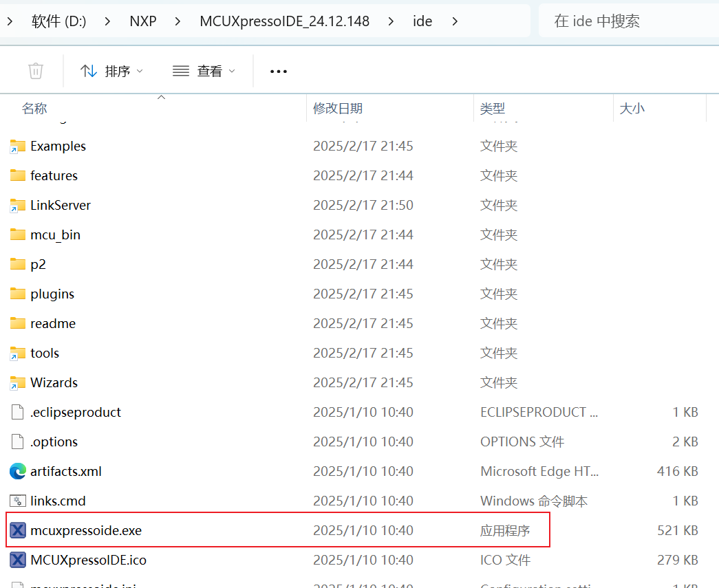Select the LinkServer shortcut folder icon
This screenshot has width=719, height=588.
click(17, 206)
